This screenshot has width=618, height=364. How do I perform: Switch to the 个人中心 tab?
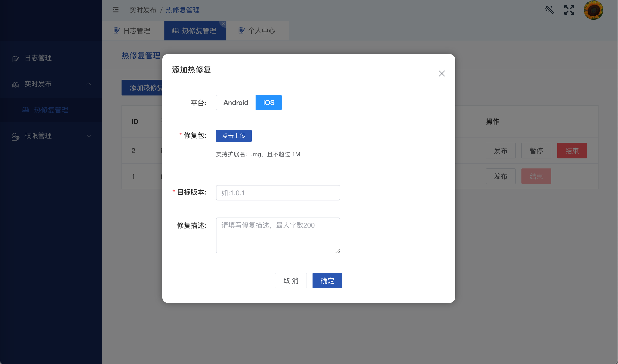[257, 31]
